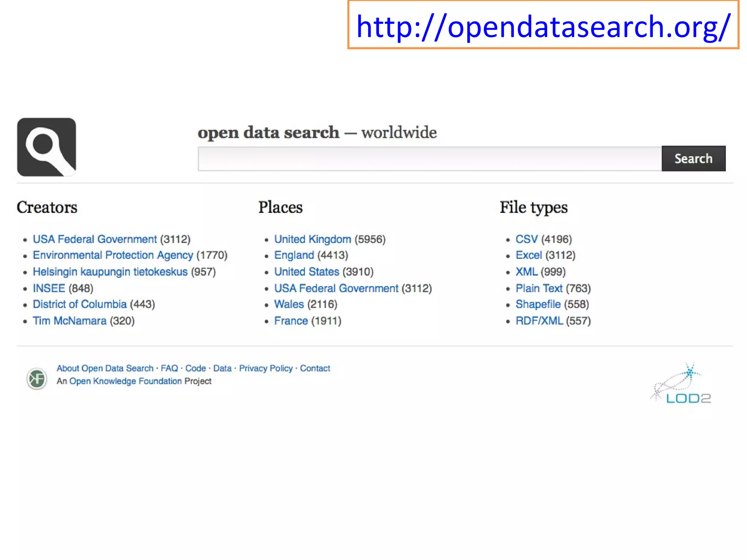Click the Search button
The image size is (747, 560).
click(x=693, y=159)
